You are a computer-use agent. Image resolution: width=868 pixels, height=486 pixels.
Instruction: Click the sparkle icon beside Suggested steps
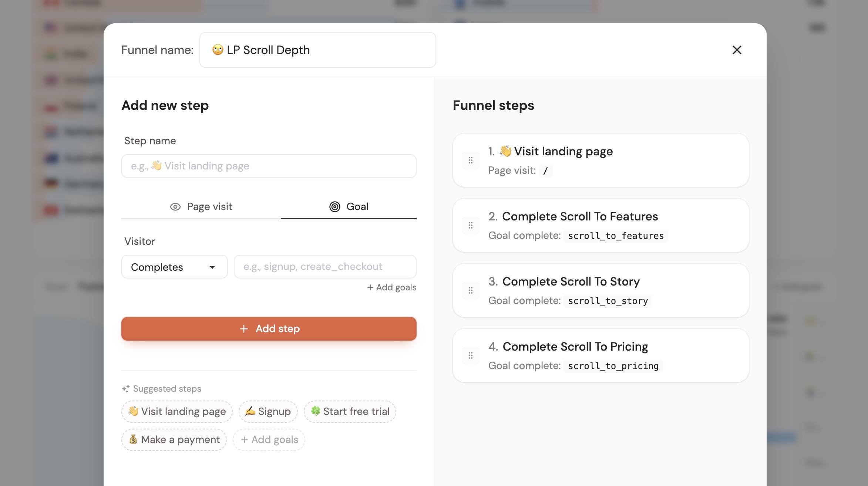coord(126,389)
